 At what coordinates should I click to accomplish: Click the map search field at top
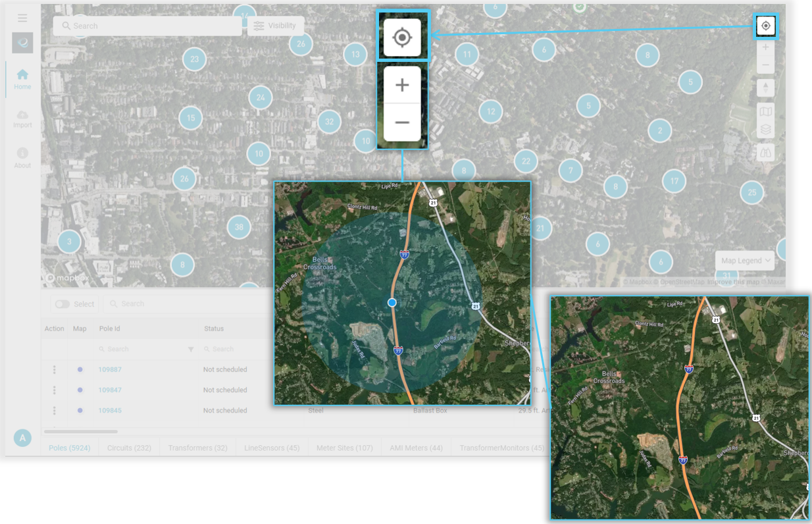click(147, 26)
